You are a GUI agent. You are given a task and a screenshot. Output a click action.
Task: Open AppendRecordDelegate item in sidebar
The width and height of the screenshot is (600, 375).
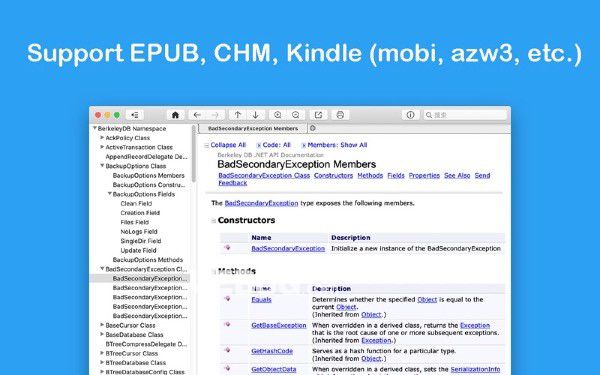pos(147,157)
